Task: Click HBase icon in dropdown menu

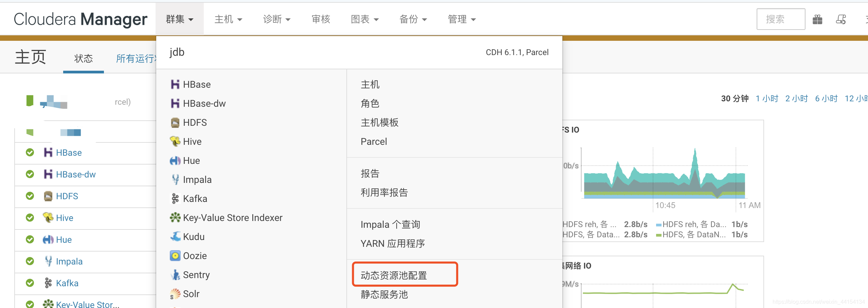Action: click(x=175, y=84)
